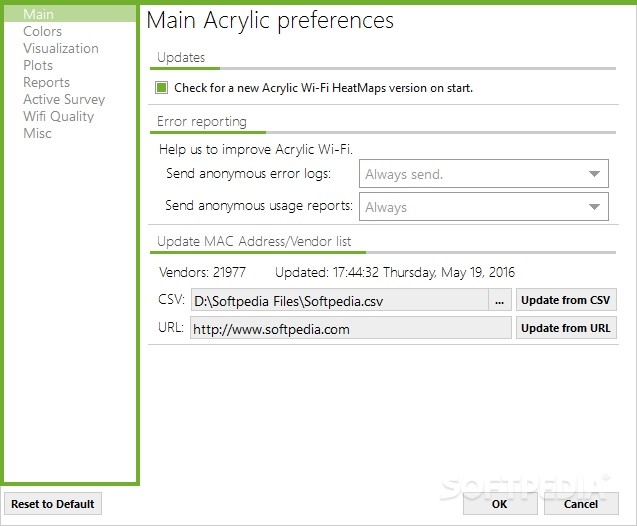Select the Main preferences category
Image resolution: width=637 pixels, height=526 pixels.
(x=70, y=14)
